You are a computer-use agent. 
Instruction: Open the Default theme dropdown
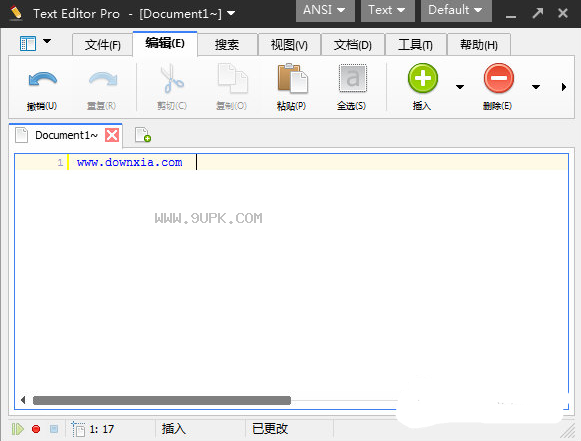(456, 10)
